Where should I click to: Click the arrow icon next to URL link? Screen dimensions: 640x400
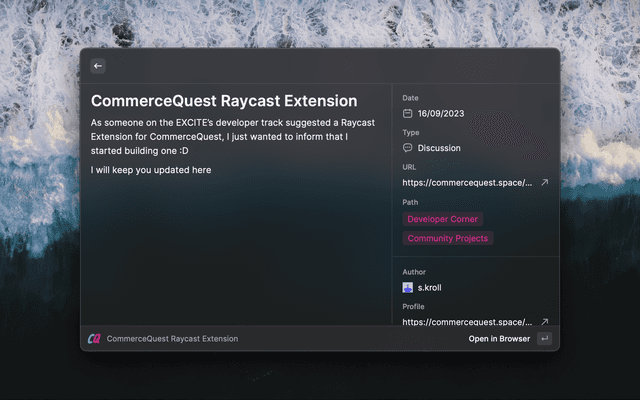(x=544, y=183)
